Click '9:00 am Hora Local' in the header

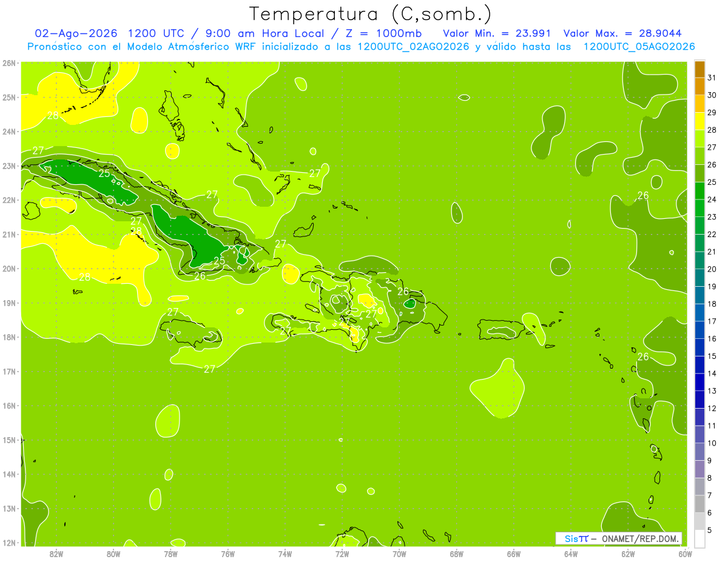(266, 33)
